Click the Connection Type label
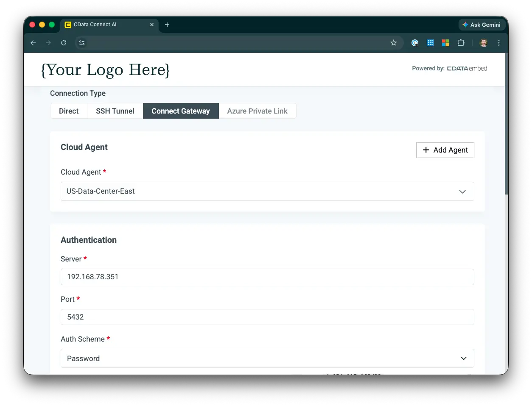The height and width of the screenshot is (406, 532). click(78, 93)
